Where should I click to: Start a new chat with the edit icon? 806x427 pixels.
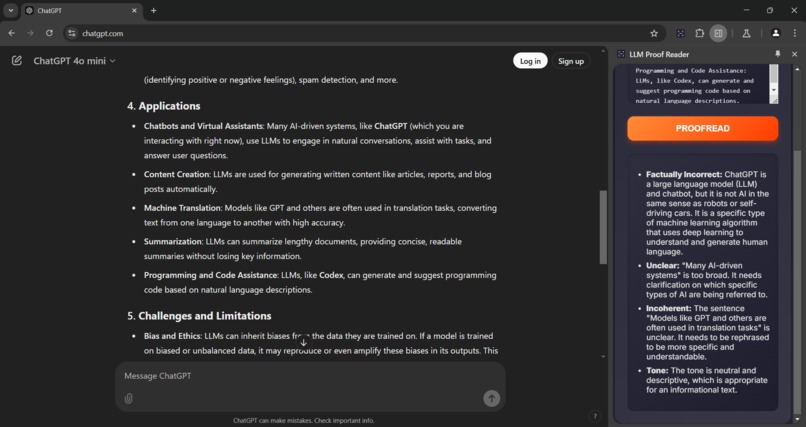pyautogui.click(x=17, y=61)
